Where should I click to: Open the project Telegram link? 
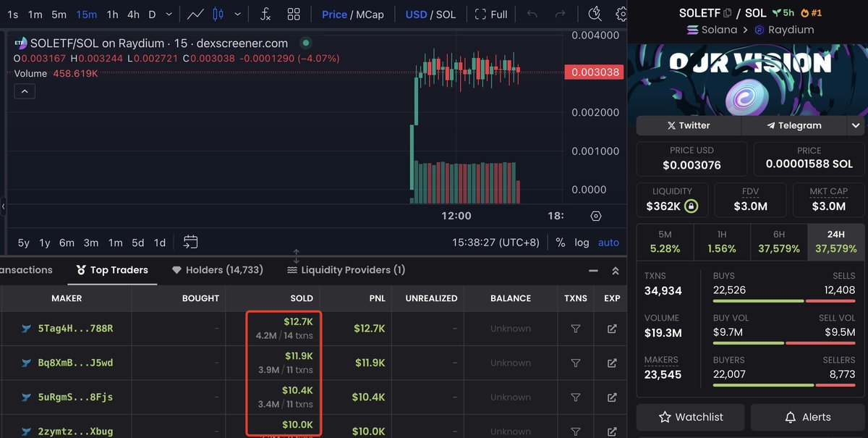793,125
